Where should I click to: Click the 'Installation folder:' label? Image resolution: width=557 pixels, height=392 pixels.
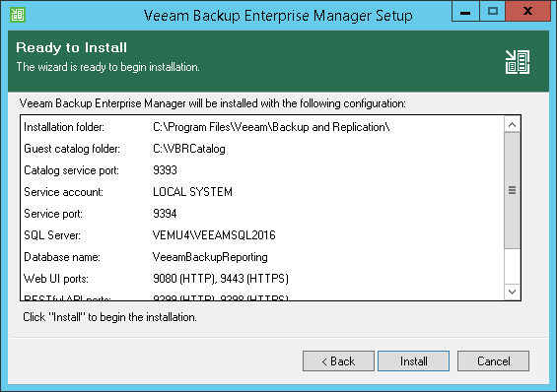pyautogui.click(x=64, y=127)
